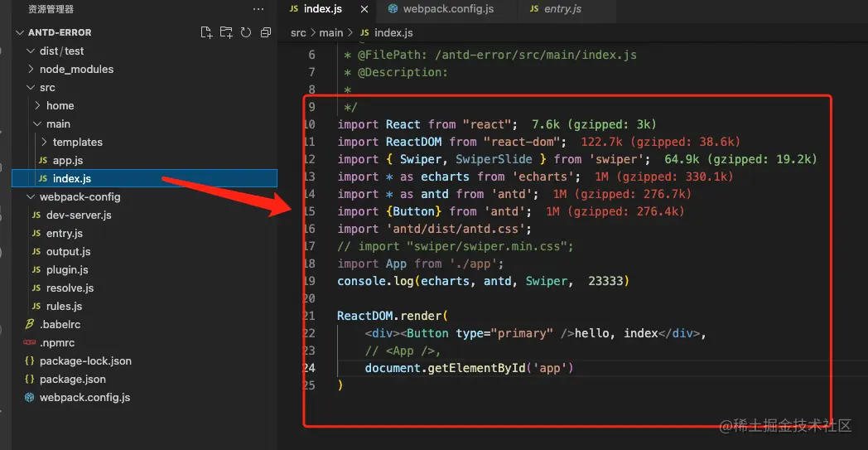The width and height of the screenshot is (868, 450).
Task: Click line number 24 in the gutter
Action: (310, 368)
